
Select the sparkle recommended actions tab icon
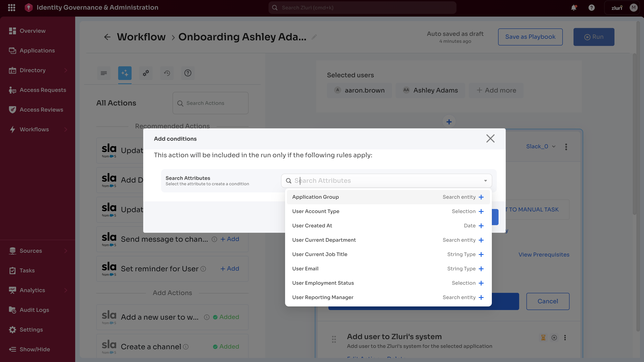[x=125, y=73]
